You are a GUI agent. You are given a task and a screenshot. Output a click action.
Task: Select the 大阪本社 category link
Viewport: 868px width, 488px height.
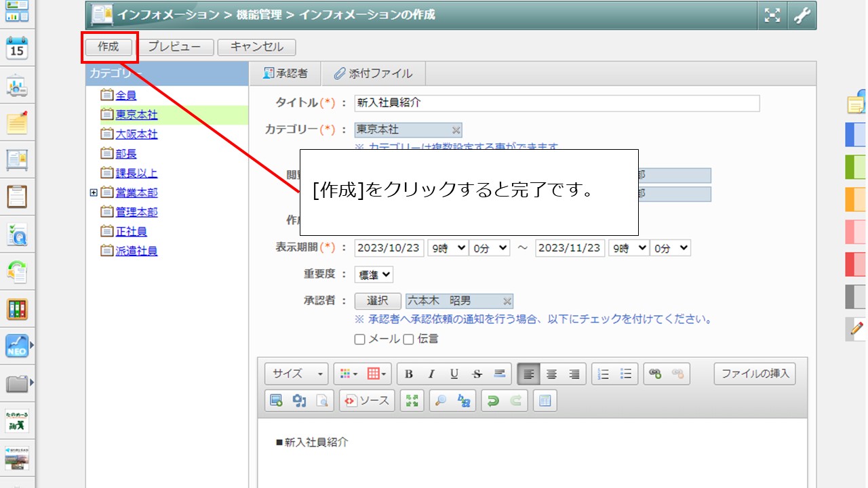point(136,134)
